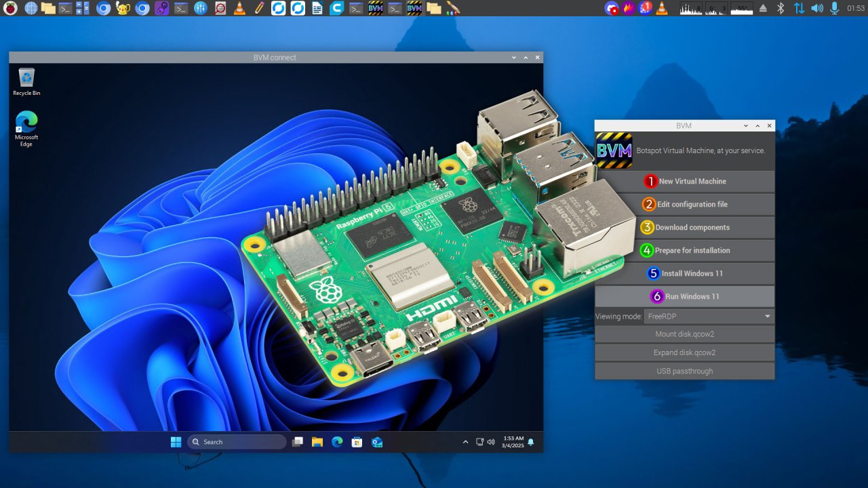
Task: Click New Virtual Machine button
Action: click(x=685, y=182)
